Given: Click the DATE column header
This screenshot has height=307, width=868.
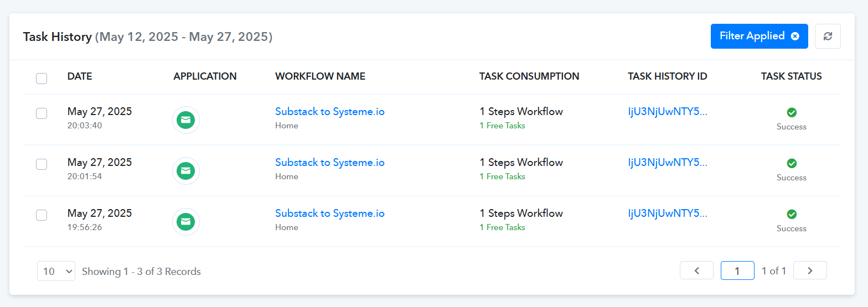Looking at the screenshot, I should pos(80,76).
